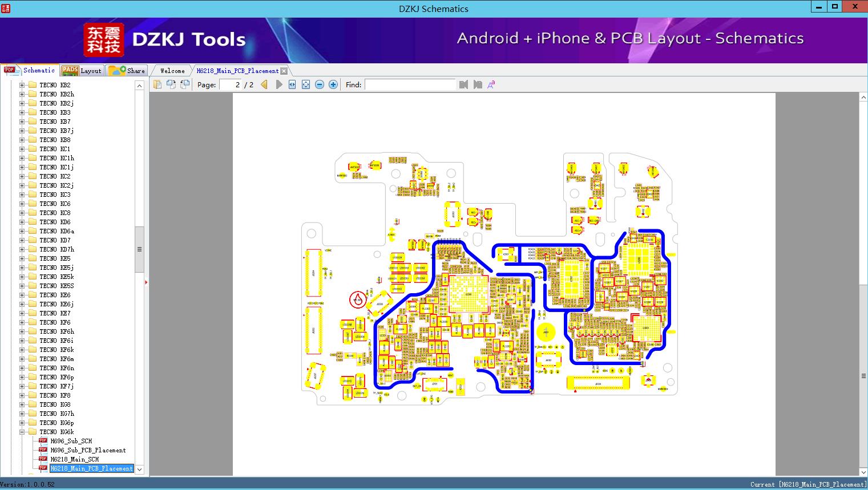Click the Find search field

point(410,84)
